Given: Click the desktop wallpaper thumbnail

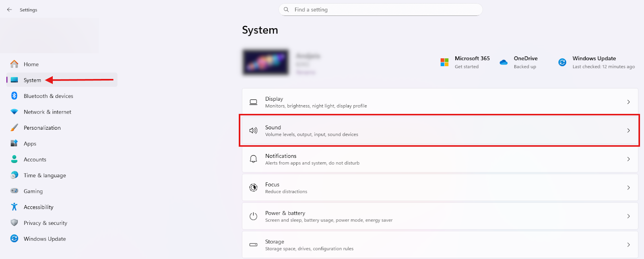Looking at the screenshot, I should coord(266,62).
